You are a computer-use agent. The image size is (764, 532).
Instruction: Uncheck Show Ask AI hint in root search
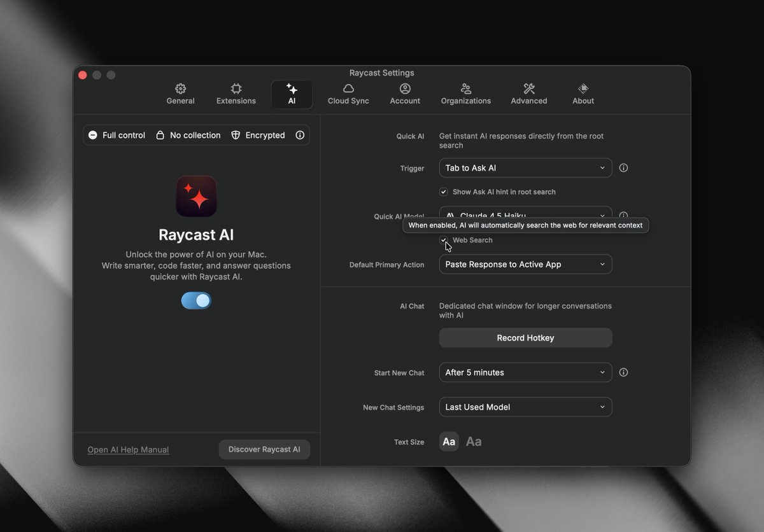[x=444, y=192]
